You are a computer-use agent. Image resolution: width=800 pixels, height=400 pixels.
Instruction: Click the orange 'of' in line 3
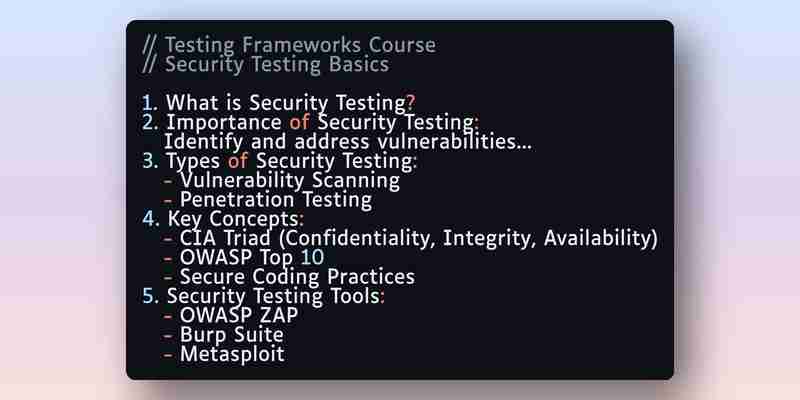238,161
